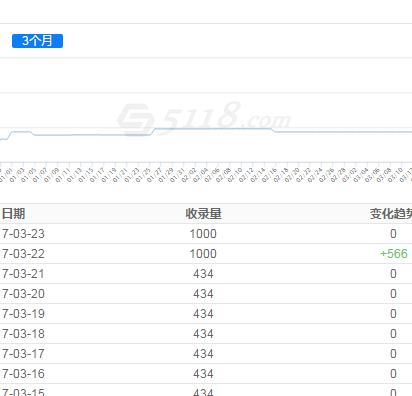
Task: Click 收录量 value 1000 for 7-03-22
Action: (203, 254)
